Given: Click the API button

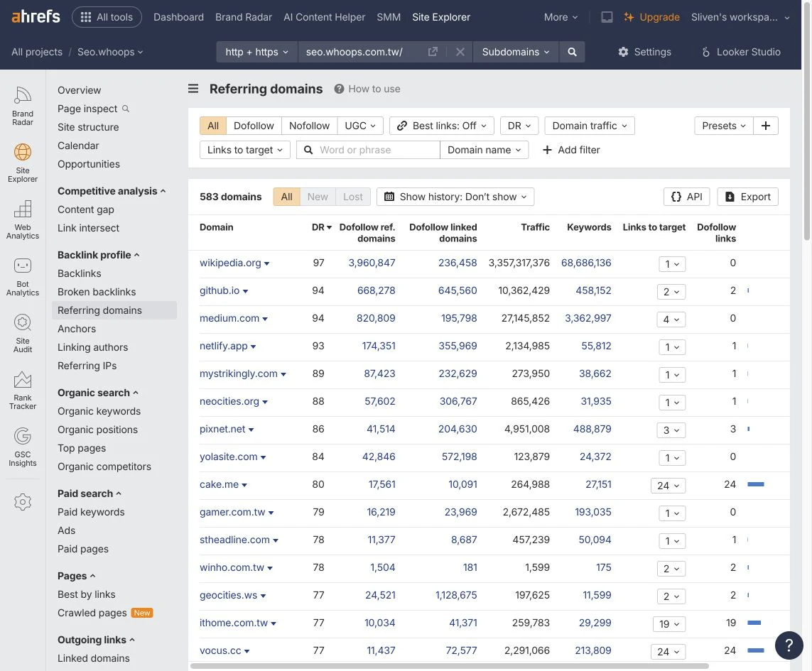Looking at the screenshot, I should (x=686, y=197).
